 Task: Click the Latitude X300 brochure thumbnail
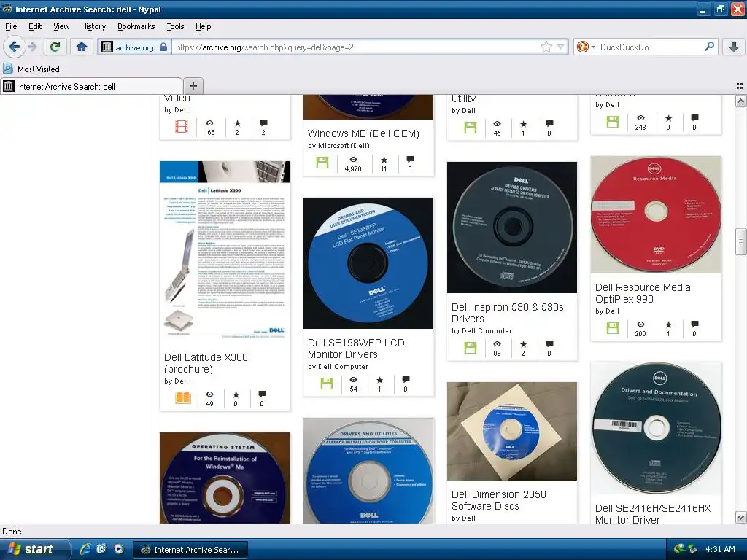point(225,251)
